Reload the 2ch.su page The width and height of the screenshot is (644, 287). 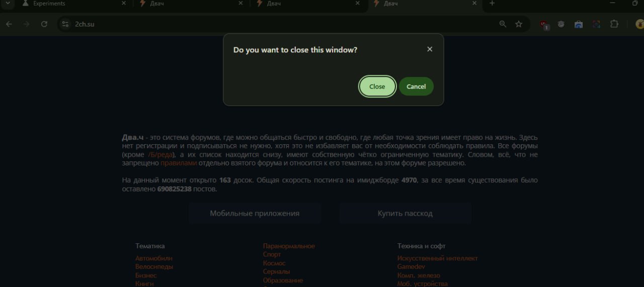pyautogui.click(x=44, y=24)
